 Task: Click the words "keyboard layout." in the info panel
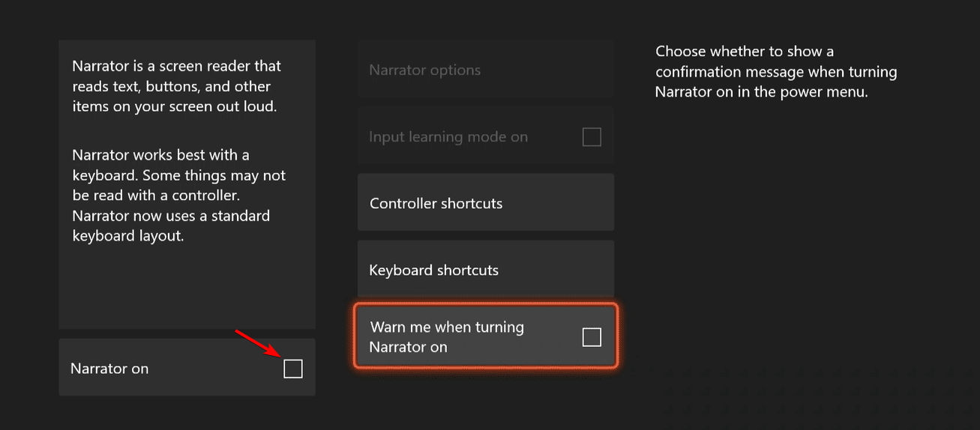coord(127,236)
